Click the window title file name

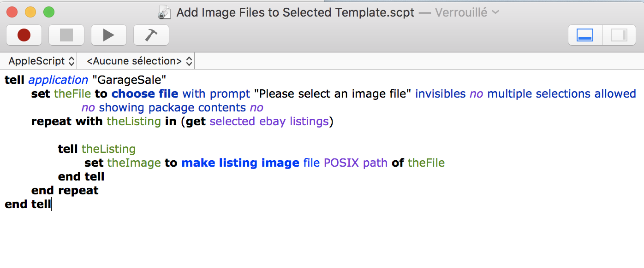pyautogui.click(x=296, y=12)
